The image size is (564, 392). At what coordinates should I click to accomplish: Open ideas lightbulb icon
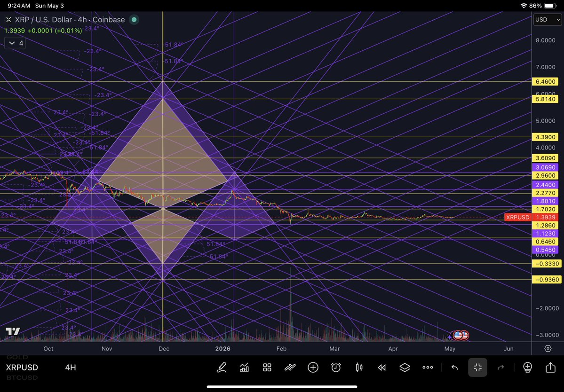pos(527,367)
